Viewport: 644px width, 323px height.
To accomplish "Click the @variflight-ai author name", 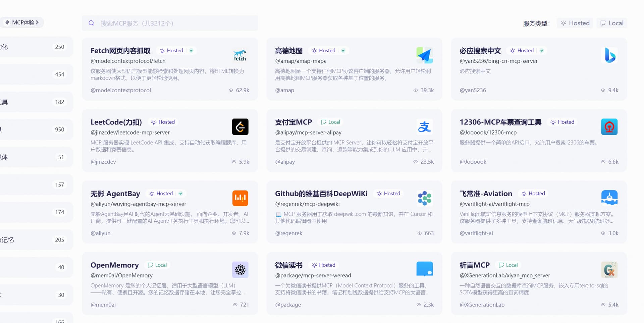I will click(x=476, y=233).
